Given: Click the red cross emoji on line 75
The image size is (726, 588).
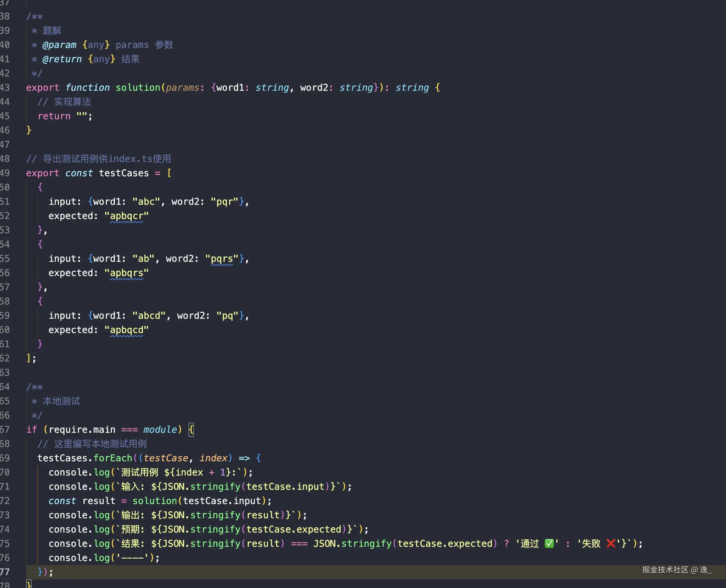Looking at the screenshot, I should pos(610,544).
